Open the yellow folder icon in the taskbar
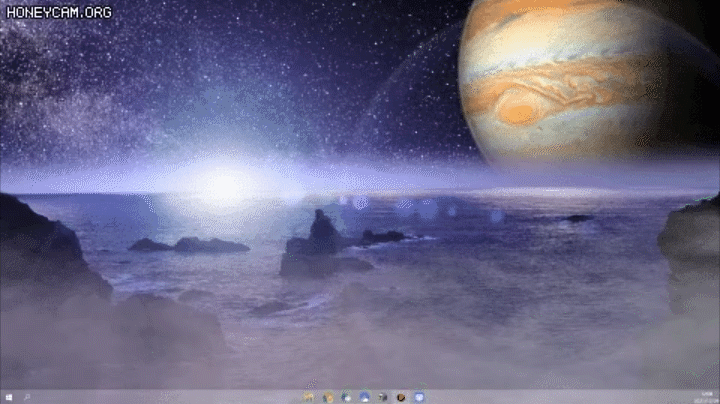This screenshot has height=404, width=720. tap(310, 397)
